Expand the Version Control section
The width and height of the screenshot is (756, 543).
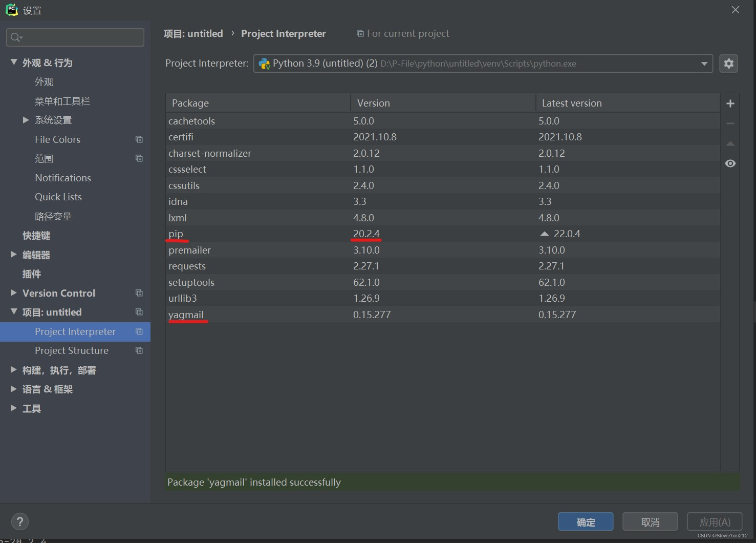pos(14,293)
